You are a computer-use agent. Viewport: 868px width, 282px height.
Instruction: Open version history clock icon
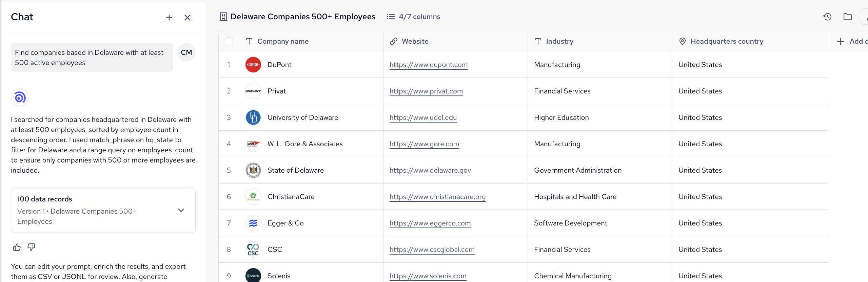pos(827,17)
